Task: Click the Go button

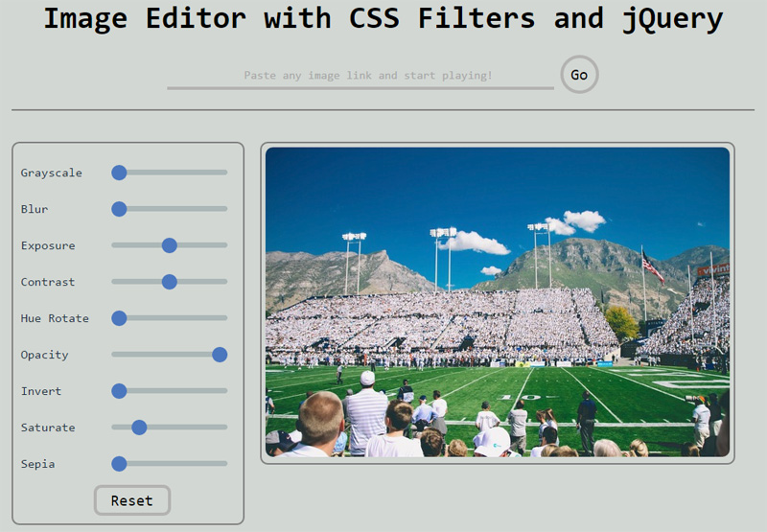Action: [579, 75]
